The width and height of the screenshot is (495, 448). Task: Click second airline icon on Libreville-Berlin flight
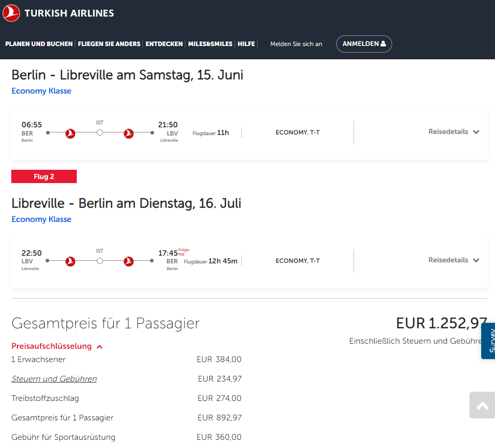pyautogui.click(x=129, y=261)
